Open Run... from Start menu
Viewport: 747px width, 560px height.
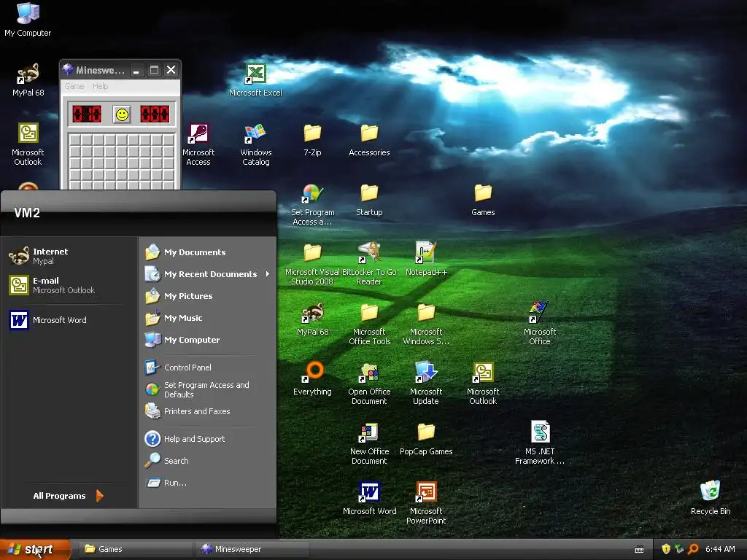208,483
